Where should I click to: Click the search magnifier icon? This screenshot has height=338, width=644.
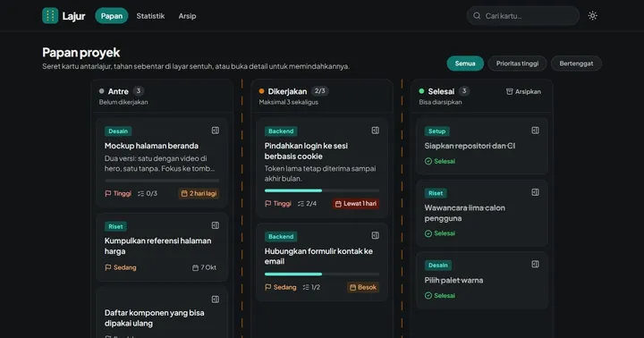point(477,16)
